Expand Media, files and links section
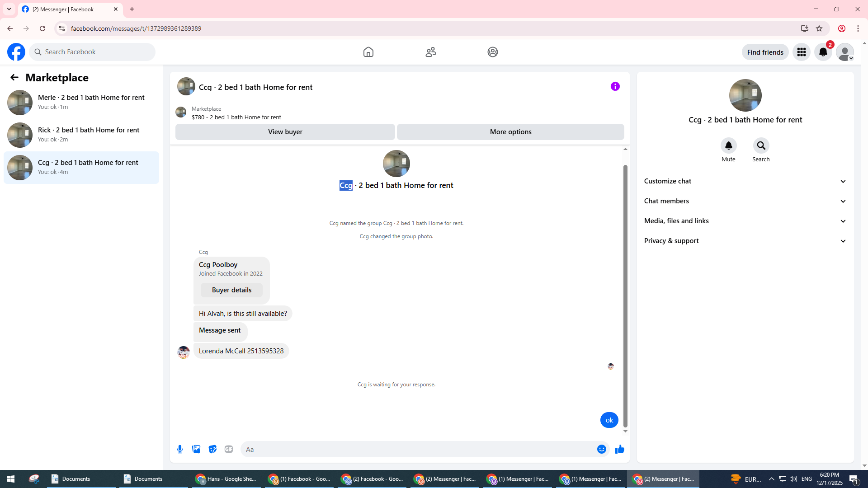 tap(745, 221)
